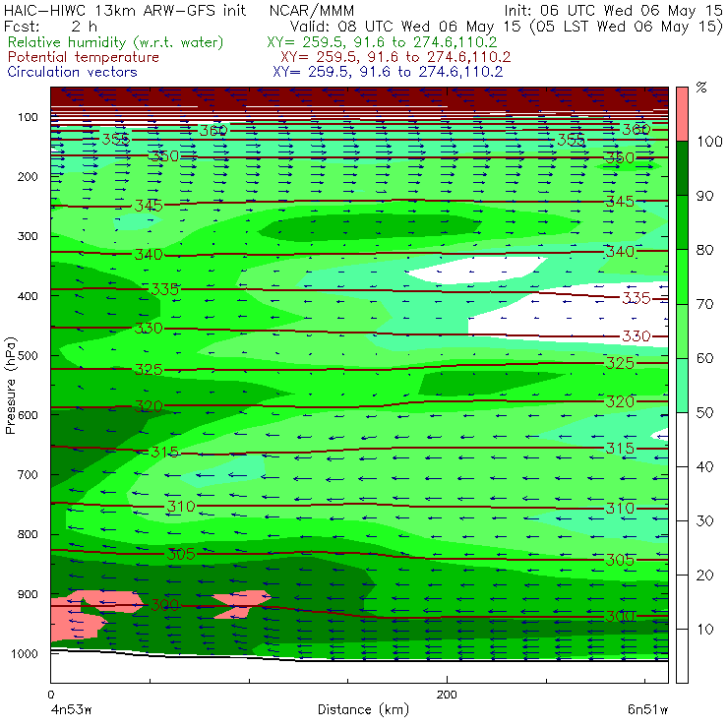Click 'Init: 06 UTC Wed 06 May 15'
This screenshot has width=728, height=728.
(613, 11)
